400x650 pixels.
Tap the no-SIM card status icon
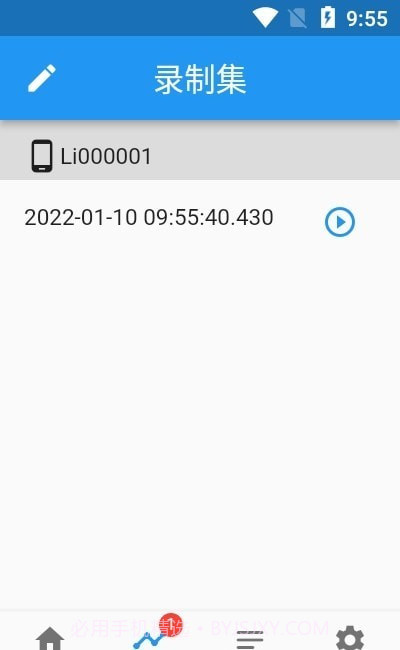(298, 18)
